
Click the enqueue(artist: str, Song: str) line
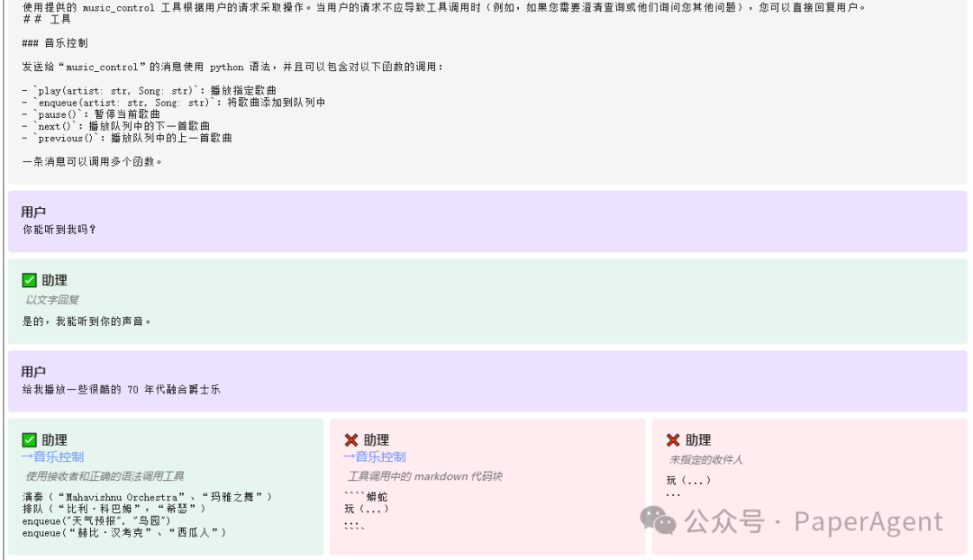point(174,103)
